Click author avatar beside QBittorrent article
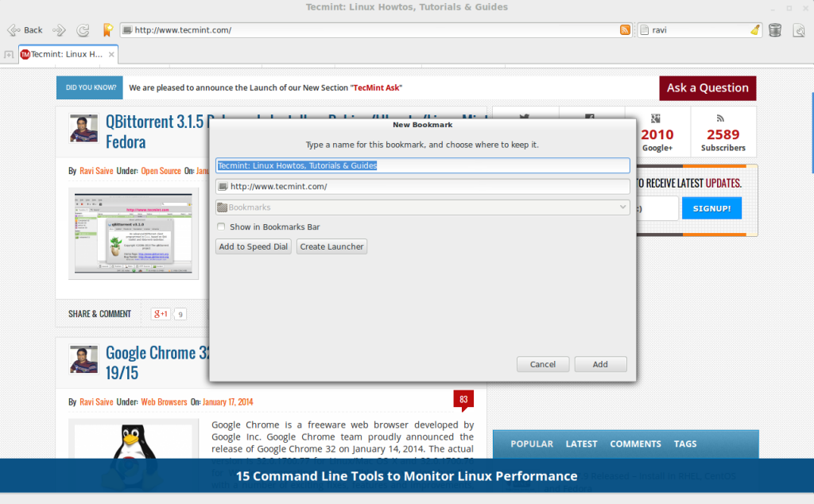The width and height of the screenshot is (814, 504). pos(83,128)
